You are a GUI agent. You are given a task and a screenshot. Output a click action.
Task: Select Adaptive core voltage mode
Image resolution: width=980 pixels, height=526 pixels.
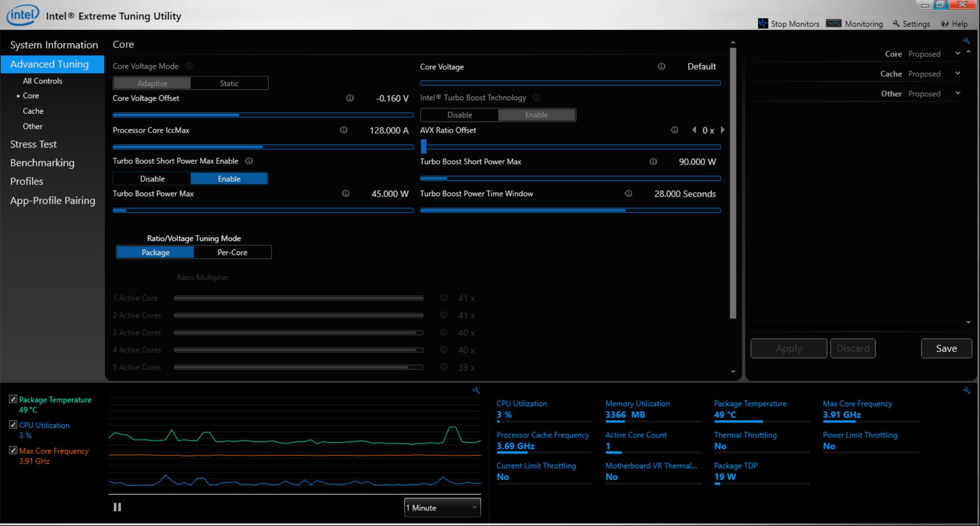pos(152,83)
